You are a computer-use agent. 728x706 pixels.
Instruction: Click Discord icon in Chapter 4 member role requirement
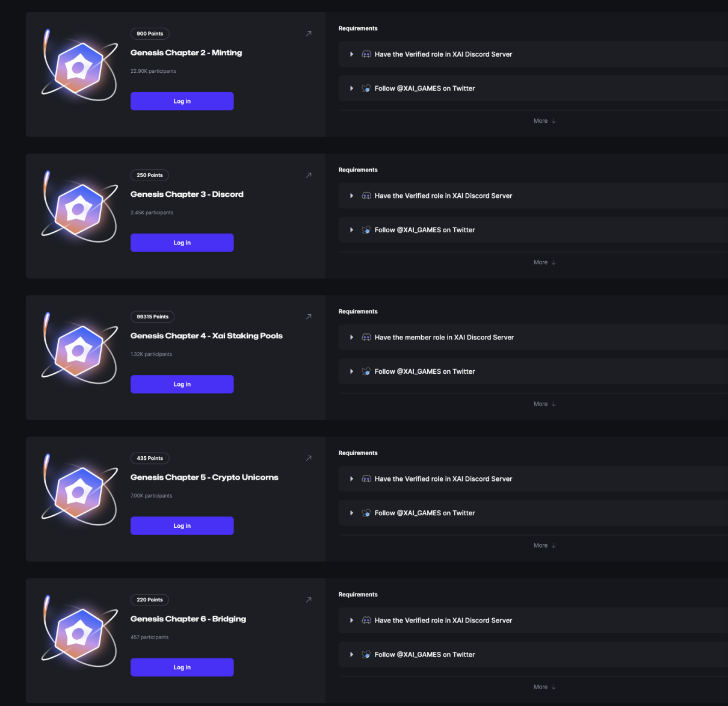pyautogui.click(x=366, y=337)
